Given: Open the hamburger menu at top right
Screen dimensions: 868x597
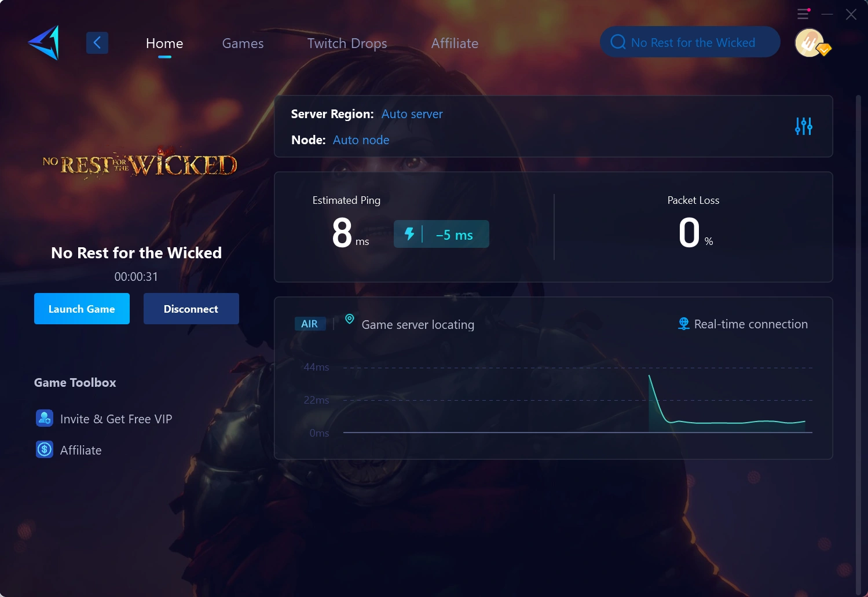Looking at the screenshot, I should coord(803,13).
